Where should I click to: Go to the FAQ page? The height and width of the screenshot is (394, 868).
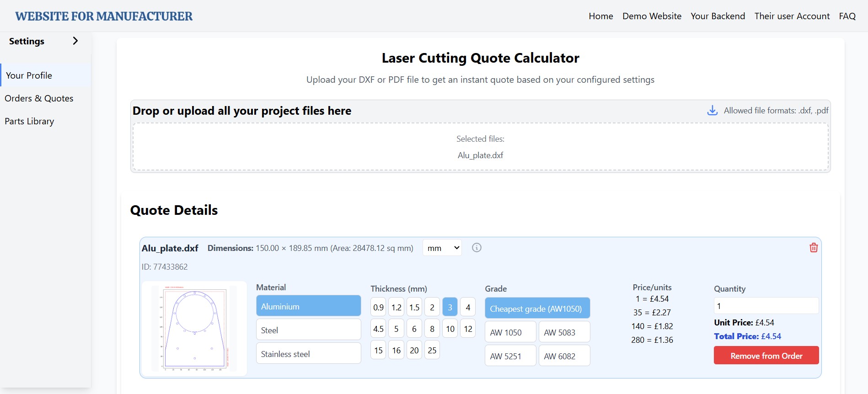coord(847,16)
